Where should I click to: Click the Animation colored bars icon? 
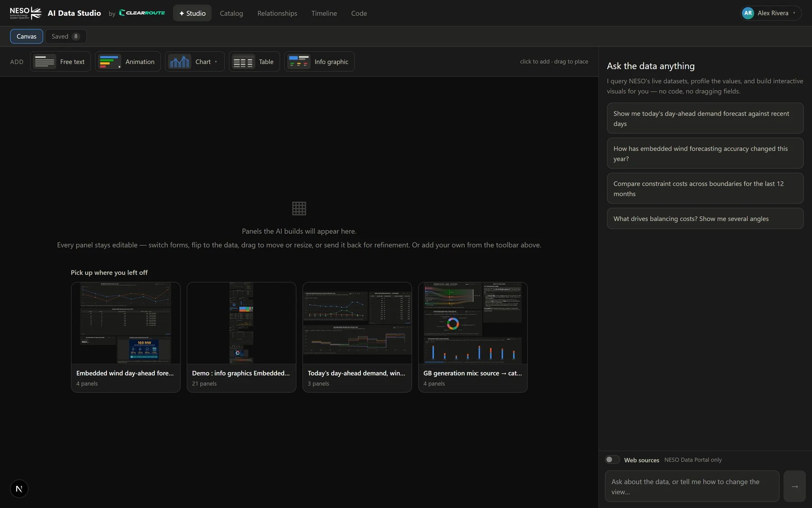[x=110, y=61]
